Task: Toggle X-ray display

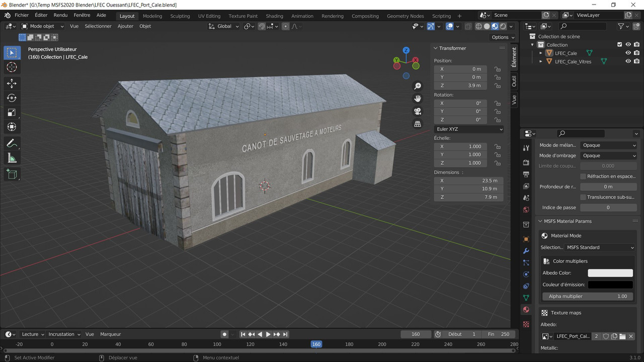Action: (468, 26)
